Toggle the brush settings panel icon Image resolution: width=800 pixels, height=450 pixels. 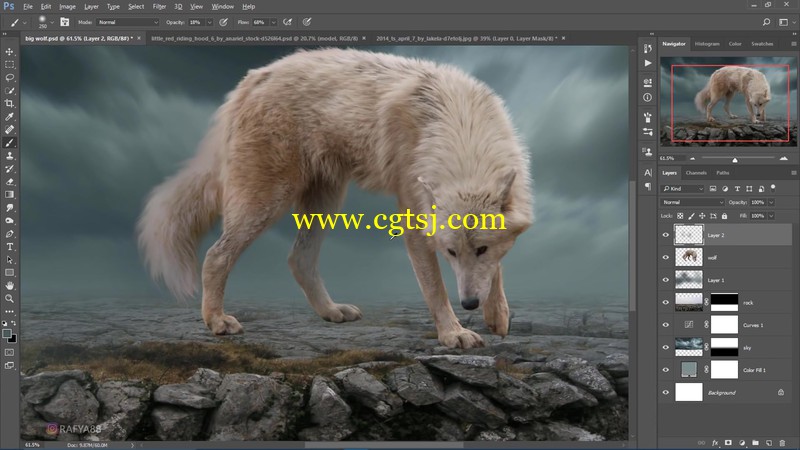click(x=65, y=22)
